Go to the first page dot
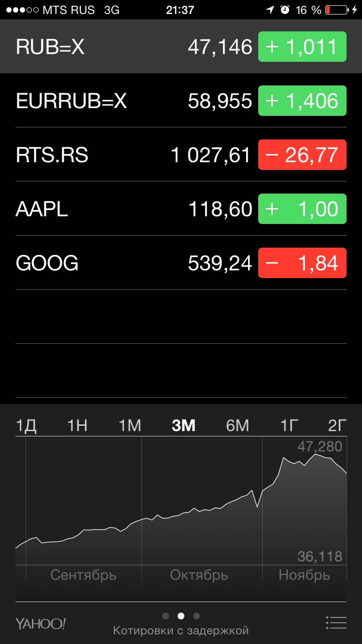This screenshot has height=644, width=362. (x=166, y=616)
